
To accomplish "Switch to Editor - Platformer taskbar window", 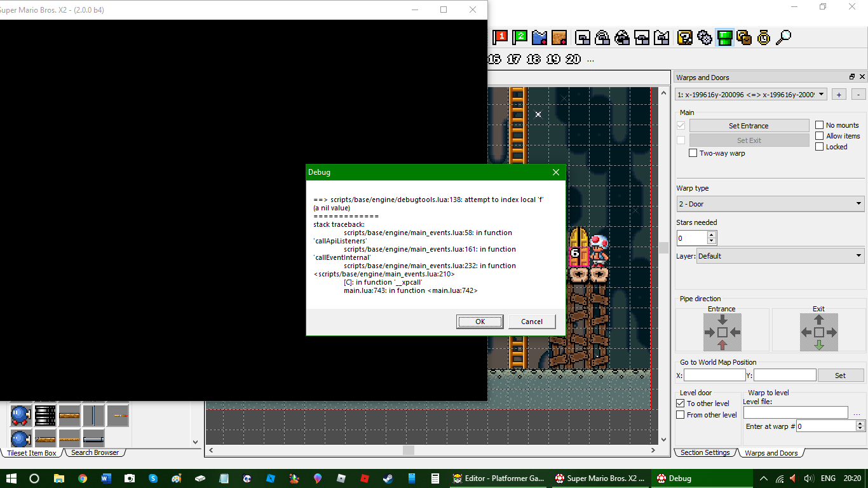I will (498, 478).
